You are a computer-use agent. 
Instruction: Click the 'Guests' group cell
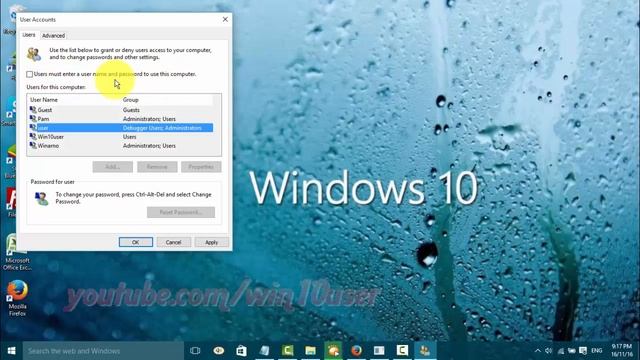(x=131, y=110)
